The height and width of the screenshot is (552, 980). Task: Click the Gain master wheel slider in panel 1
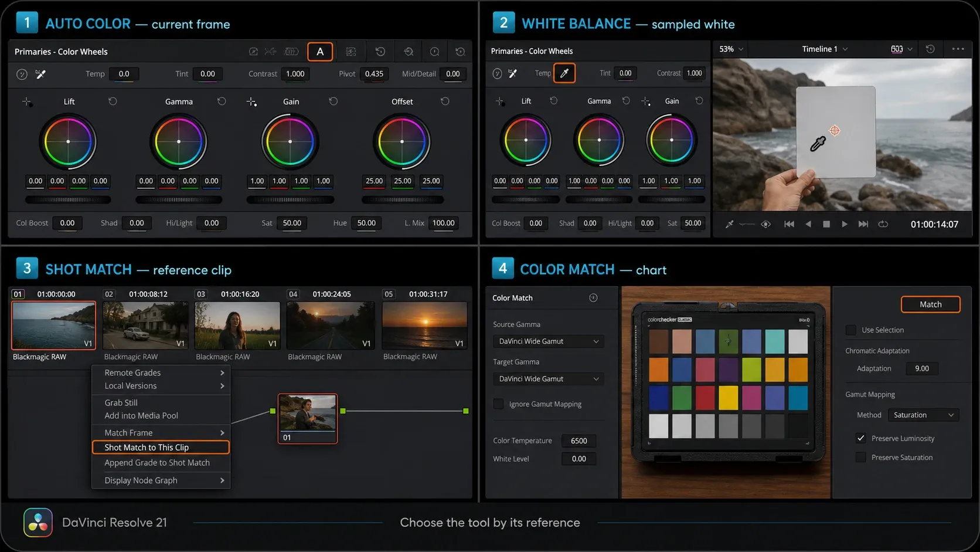click(x=290, y=200)
